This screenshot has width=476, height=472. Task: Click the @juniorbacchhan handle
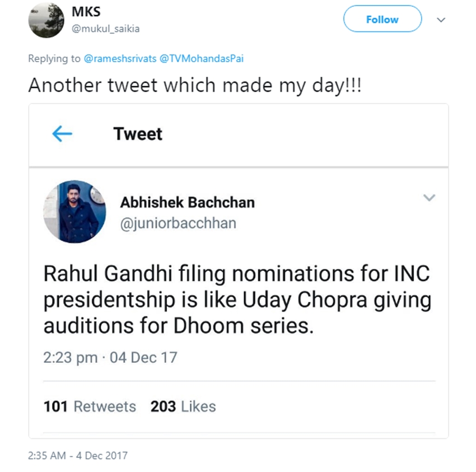[178, 223]
